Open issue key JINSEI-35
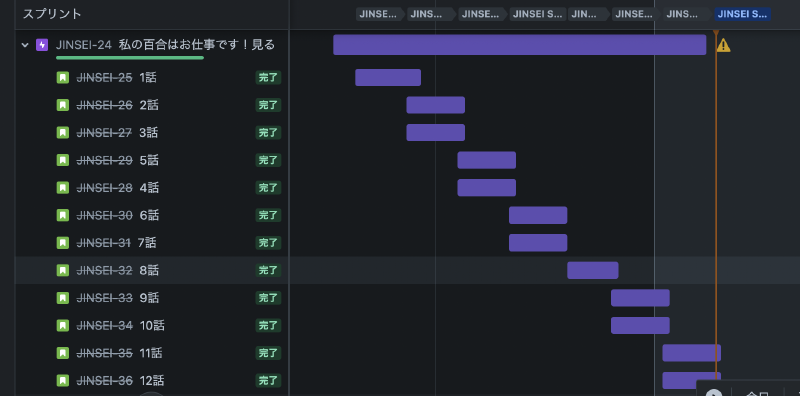Viewport: 800px width, 396px height. tap(104, 353)
